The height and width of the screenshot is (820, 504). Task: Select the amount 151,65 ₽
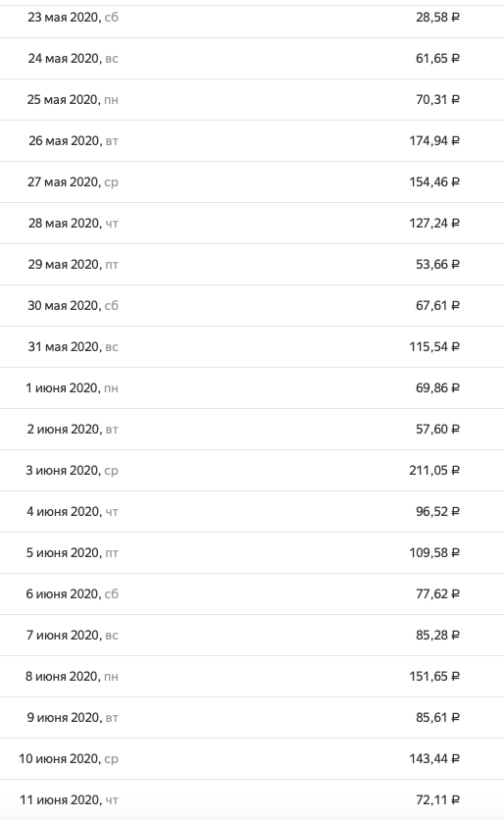click(x=434, y=676)
